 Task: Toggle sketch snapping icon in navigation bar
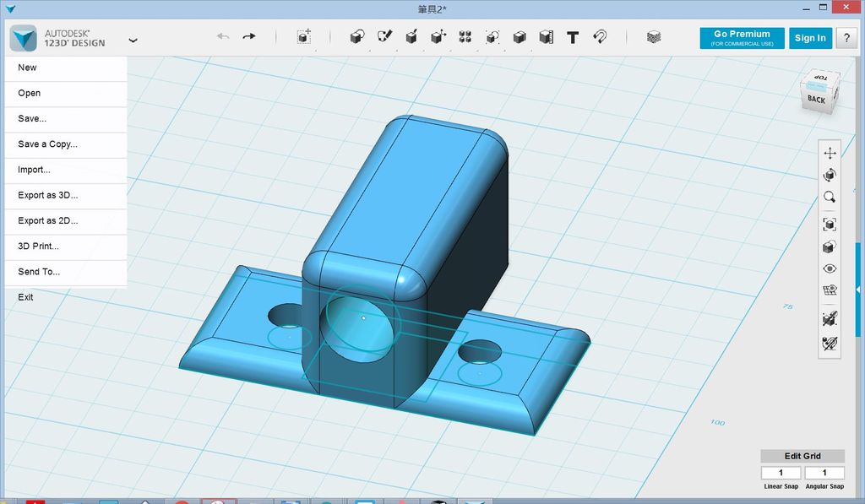click(830, 318)
